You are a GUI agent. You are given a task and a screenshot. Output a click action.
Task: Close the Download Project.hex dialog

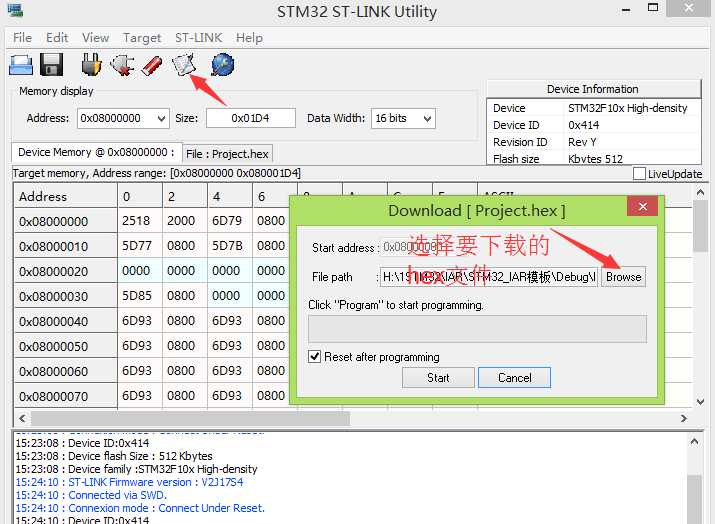click(x=642, y=207)
